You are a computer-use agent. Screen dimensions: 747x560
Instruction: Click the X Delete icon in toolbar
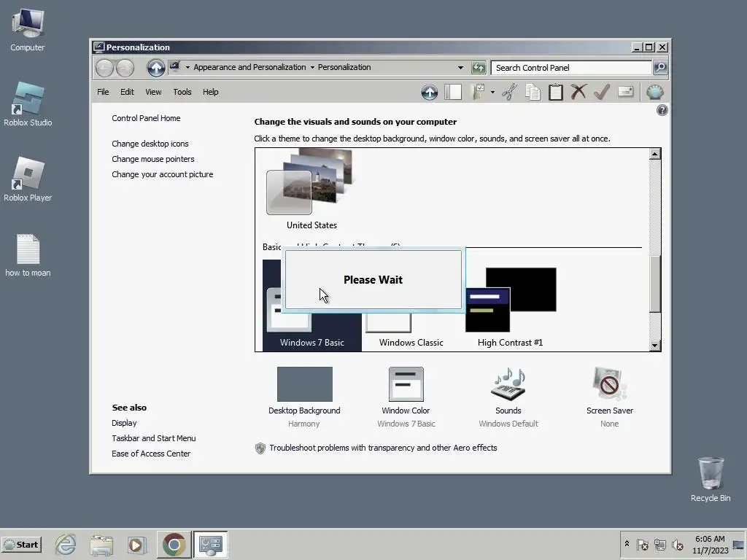tap(578, 92)
